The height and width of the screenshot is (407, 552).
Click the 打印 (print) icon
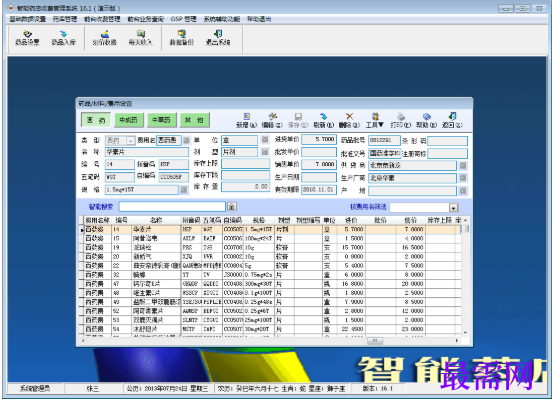(x=401, y=120)
